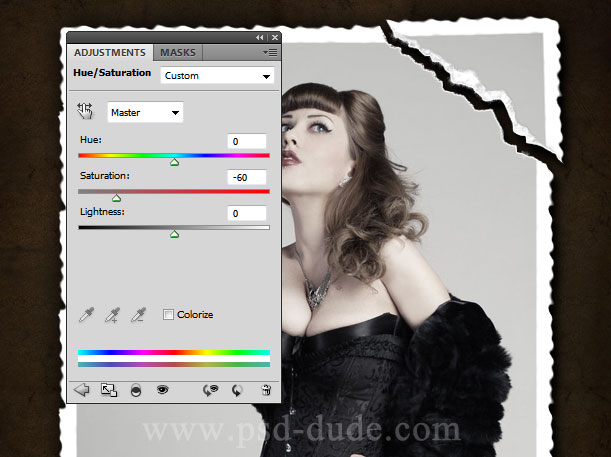Click the Lightness slider handle
This screenshot has height=457, width=611.
click(174, 234)
